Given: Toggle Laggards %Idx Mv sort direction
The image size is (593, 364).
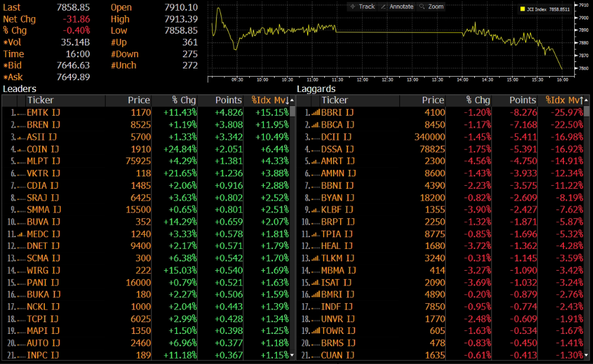Looking at the screenshot, I should (561, 100).
